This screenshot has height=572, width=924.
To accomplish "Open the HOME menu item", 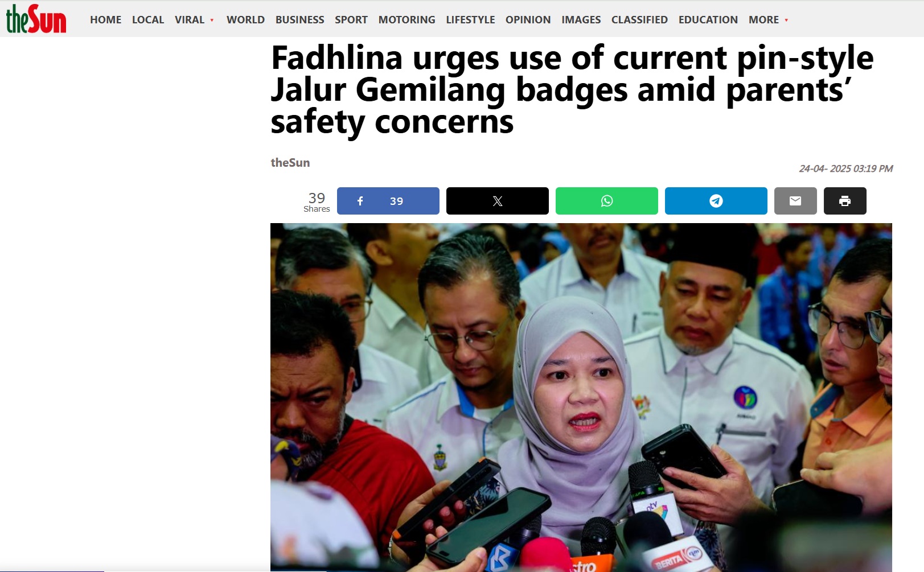I will click(105, 20).
